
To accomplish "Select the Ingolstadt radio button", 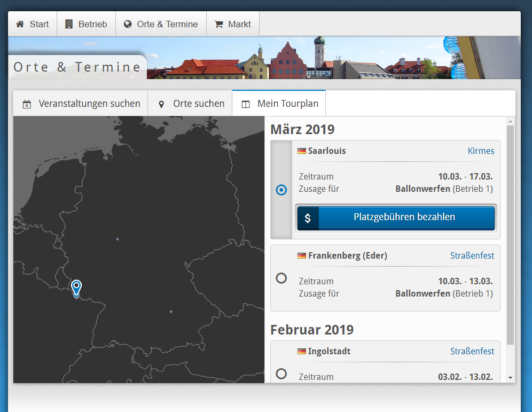I will click(281, 374).
